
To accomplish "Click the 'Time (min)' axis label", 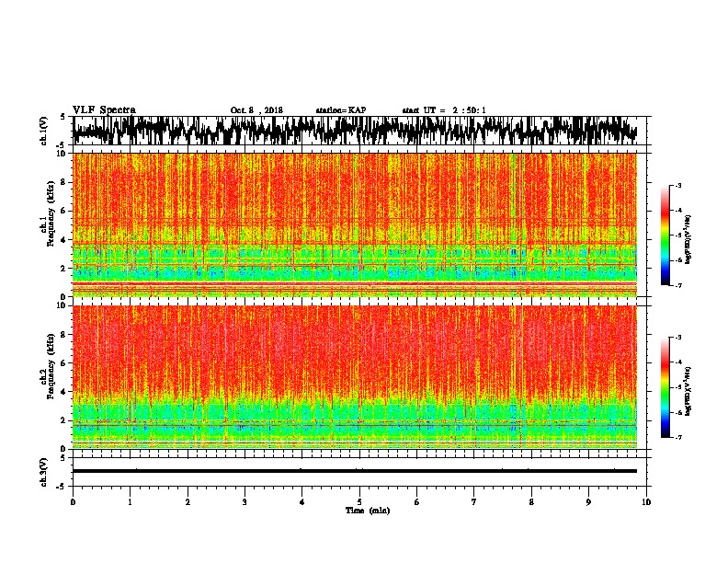I will click(368, 511).
